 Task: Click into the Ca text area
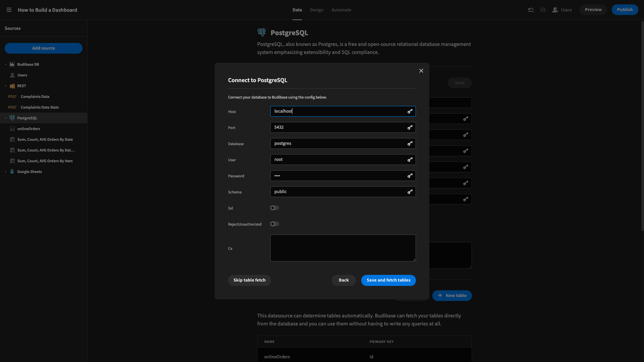(343, 248)
